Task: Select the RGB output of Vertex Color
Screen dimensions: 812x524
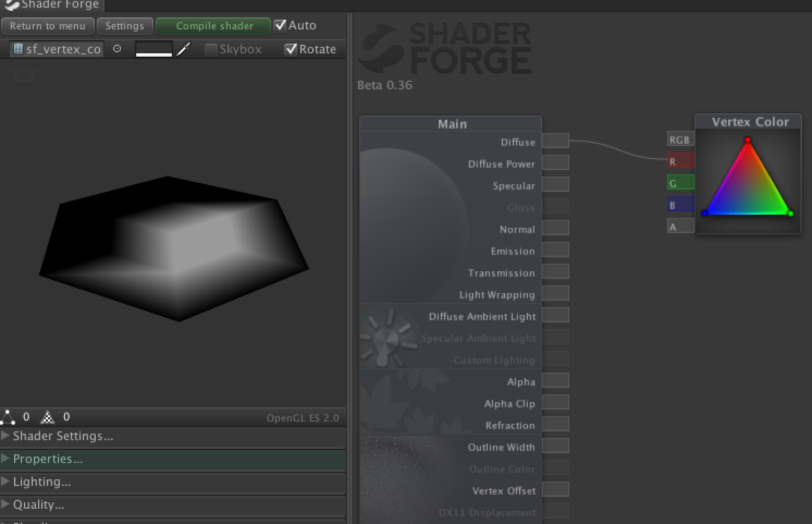Action: tap(680, 139)
